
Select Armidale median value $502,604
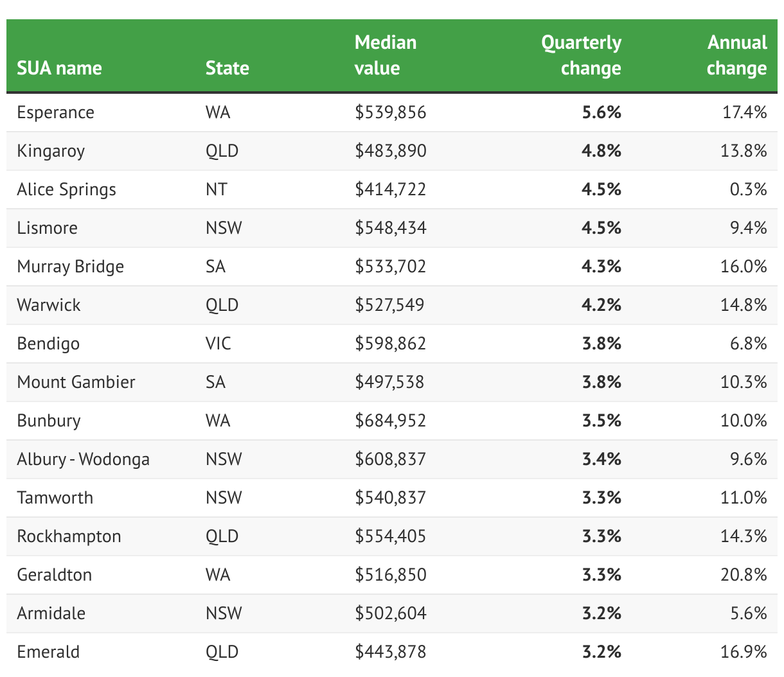390,613
